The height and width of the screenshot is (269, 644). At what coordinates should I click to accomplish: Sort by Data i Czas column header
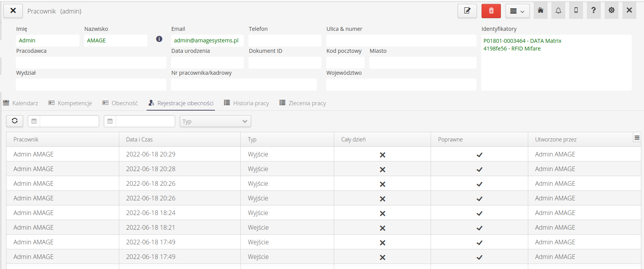click(139, 140)
